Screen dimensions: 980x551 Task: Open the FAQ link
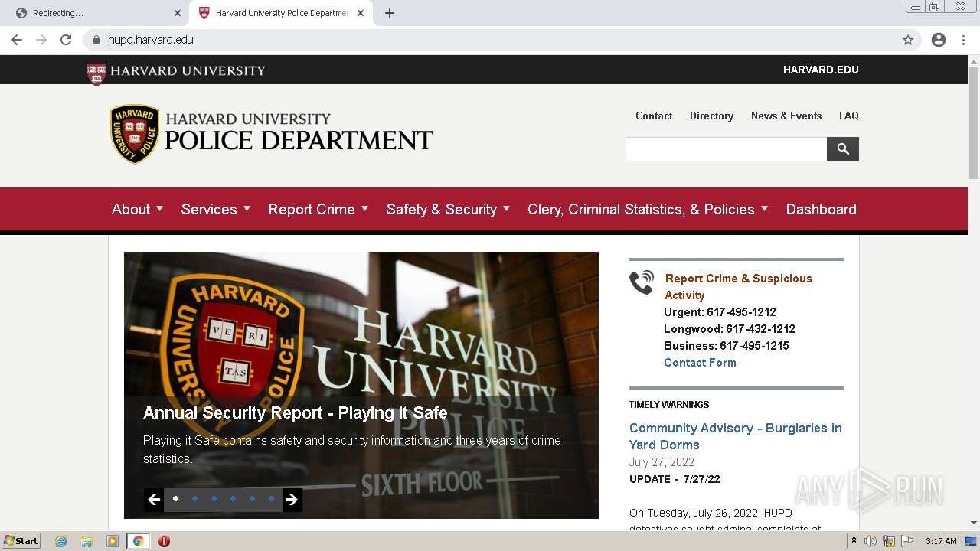pyautogui.click(x=848, y=116)
